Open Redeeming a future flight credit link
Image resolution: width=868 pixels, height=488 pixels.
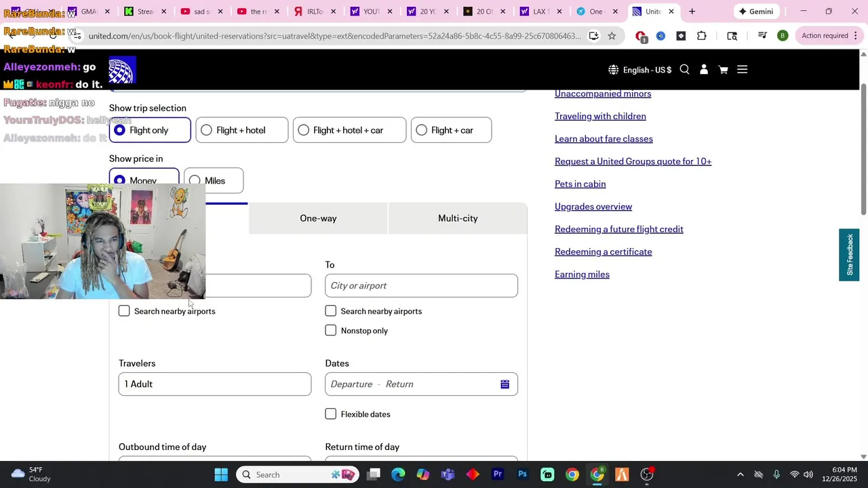(x=619, y=229)
